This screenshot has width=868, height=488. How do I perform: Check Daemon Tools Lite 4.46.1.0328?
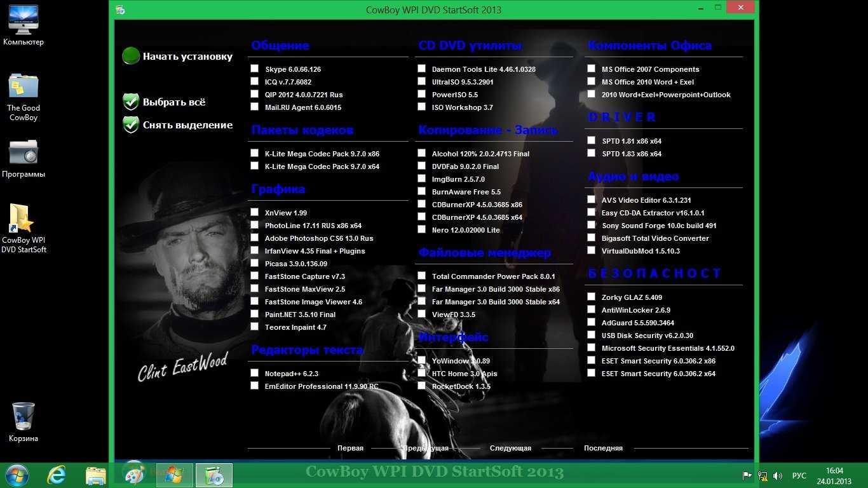[421, 69]
